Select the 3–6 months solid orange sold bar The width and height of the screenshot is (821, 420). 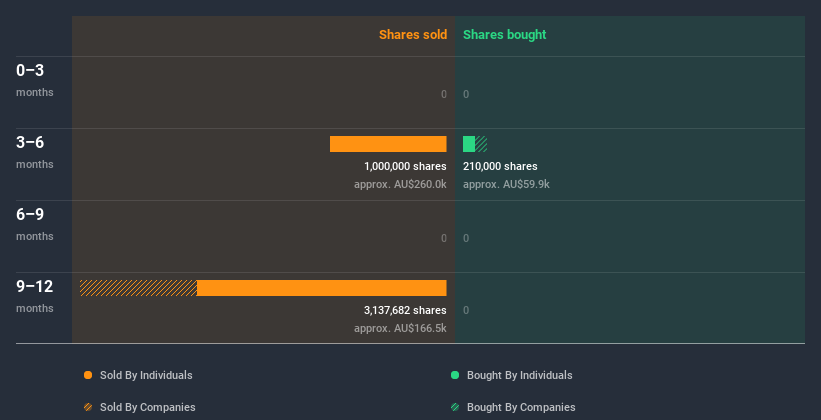pos(388,144)
